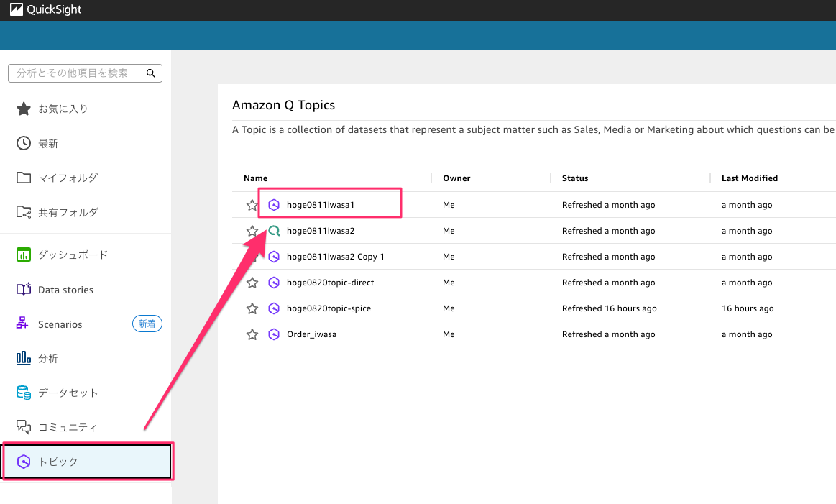The width and height of the screenshot is (836, 504).
Task: Open topic hoge0811iwasa2 Copy 1
Action: [x=336, y=257]
